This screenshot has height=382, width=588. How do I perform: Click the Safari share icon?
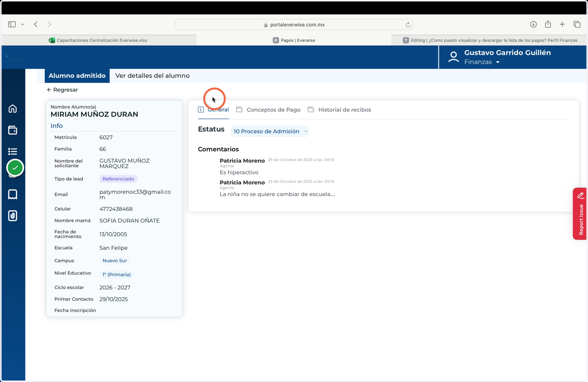tap(548, 25)
